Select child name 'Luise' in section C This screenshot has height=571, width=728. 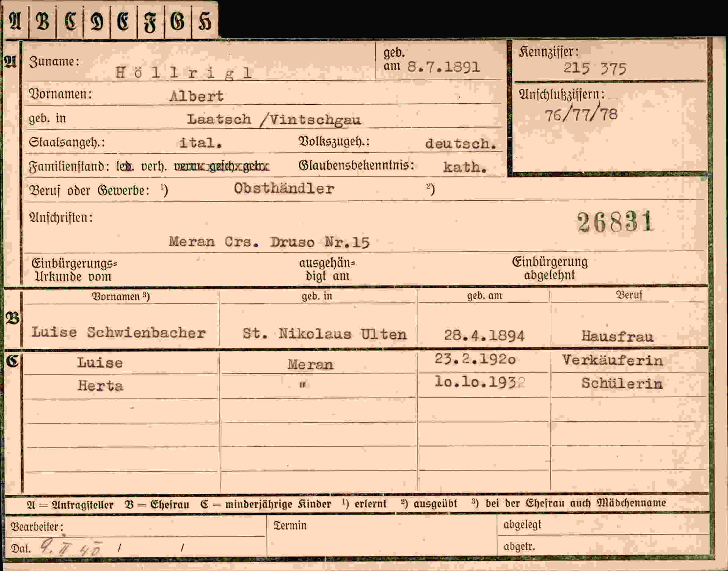click(100, 363)
